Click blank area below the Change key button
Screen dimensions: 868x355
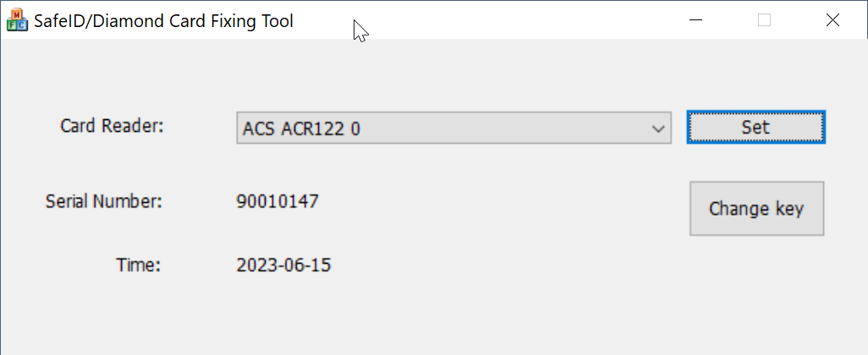tap(756, 287)
